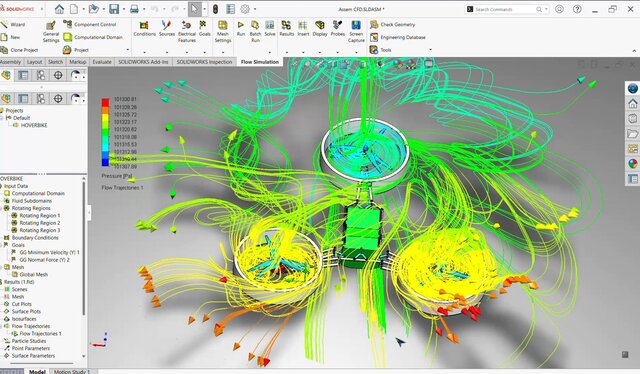Image resolution: width=640 pixels, height=374 pixels.
Task: Start a Batch Run
Action: pos(255,31)
